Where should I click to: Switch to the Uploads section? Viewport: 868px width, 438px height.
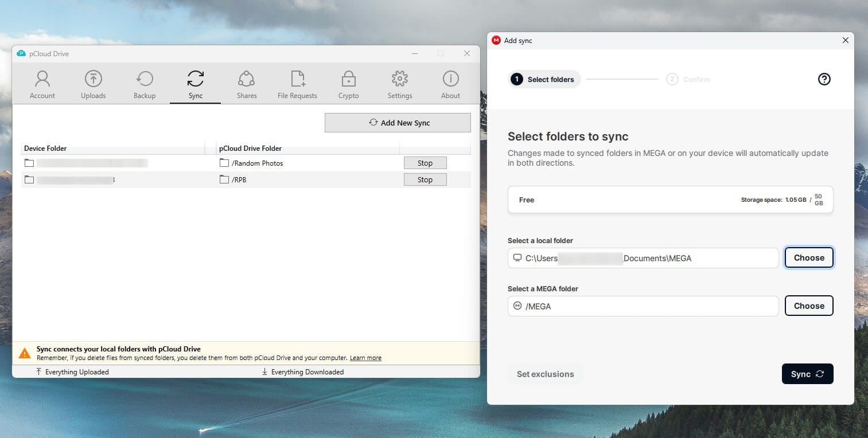click(x=93, y=85)
